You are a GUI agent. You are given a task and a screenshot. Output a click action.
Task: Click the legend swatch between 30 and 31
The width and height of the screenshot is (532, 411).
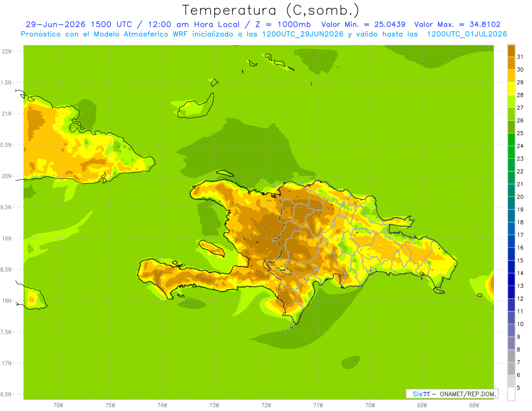(511, 63)
